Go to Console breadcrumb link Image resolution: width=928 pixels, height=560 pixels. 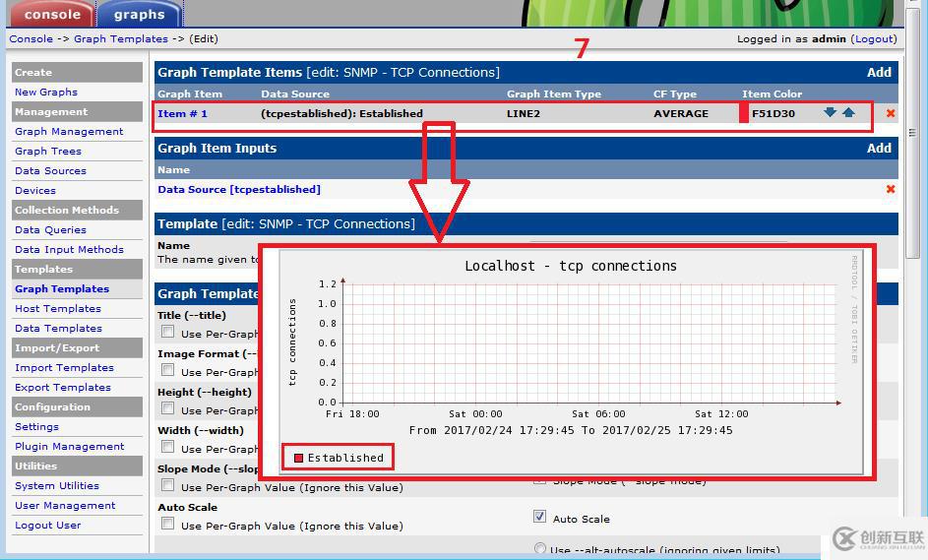(x=31, y=38)
